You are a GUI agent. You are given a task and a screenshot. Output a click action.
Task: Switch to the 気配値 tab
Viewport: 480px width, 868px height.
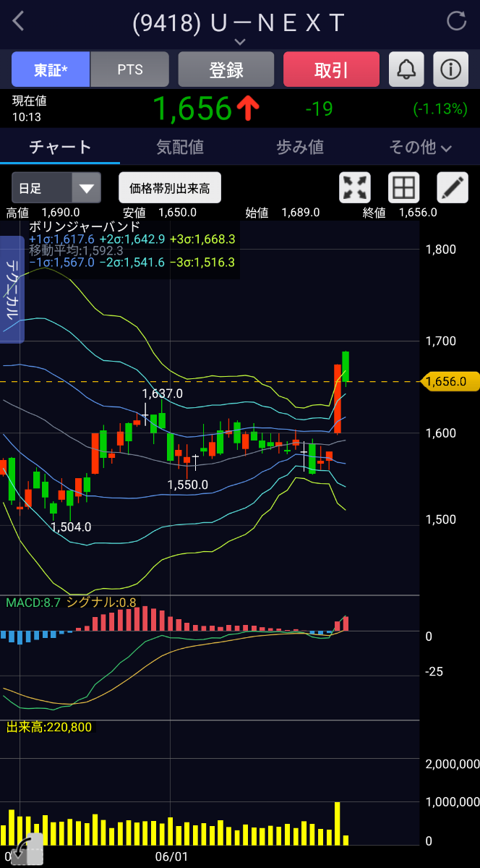[x=180, y=148]
